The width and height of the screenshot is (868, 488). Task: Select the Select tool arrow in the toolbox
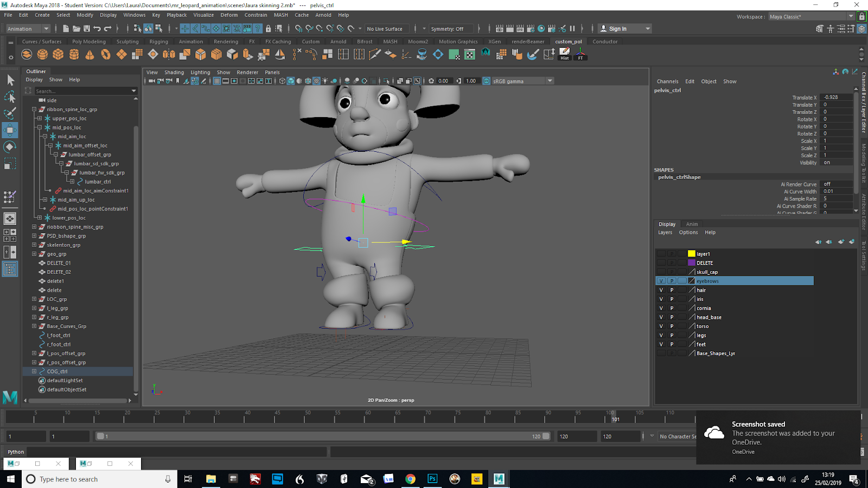(x=10, y=80)
